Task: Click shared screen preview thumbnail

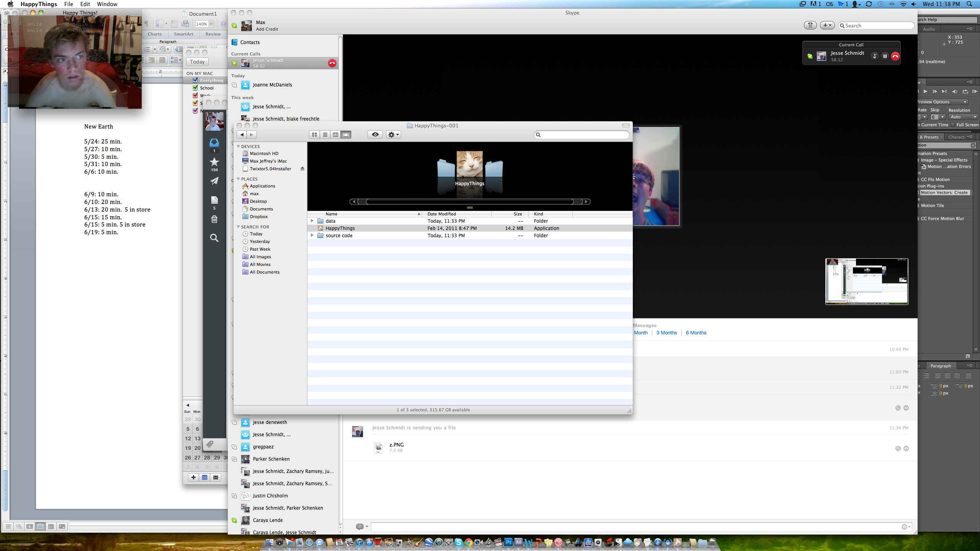Action: pos(867,281)
